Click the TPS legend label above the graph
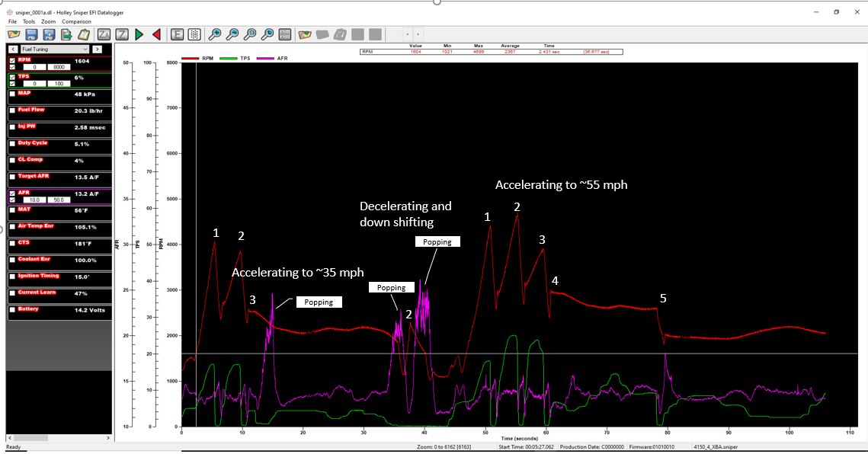 (245, 58)
